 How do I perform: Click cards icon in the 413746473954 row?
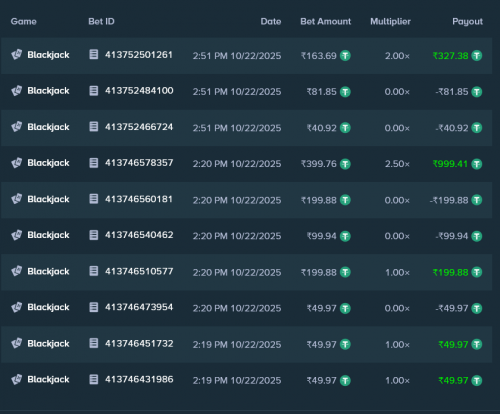17,307
